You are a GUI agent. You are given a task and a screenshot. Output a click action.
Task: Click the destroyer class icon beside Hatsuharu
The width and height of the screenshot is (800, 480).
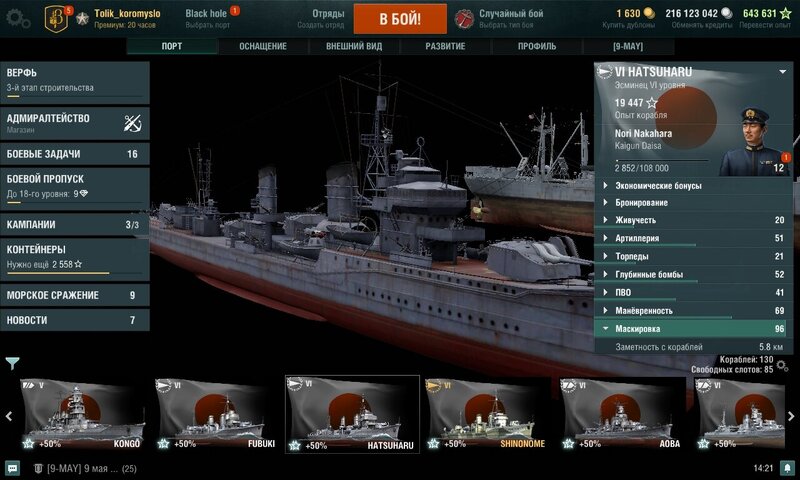point(604,72)
